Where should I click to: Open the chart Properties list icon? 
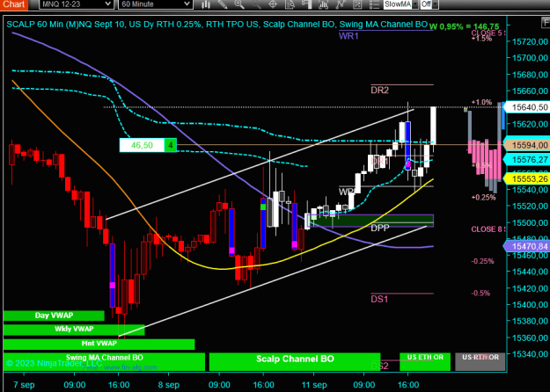click(374, 4)
